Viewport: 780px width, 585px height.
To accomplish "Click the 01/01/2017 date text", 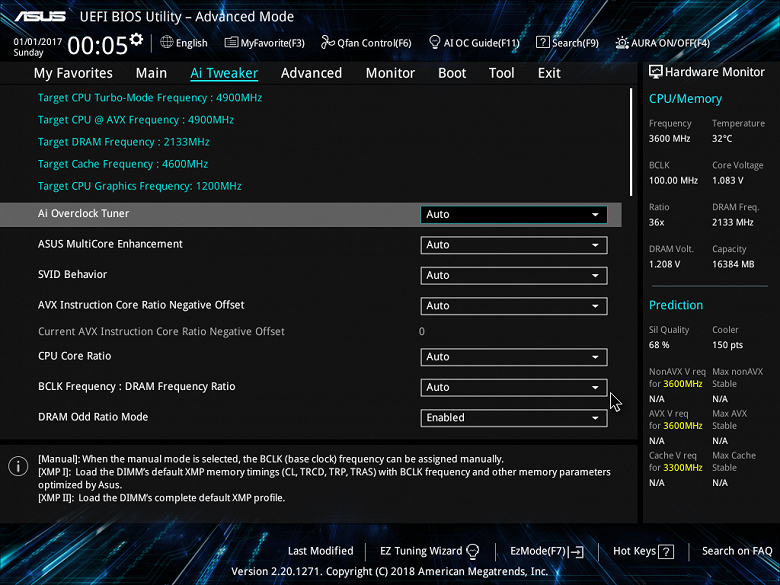I will (x=38, y=42).
